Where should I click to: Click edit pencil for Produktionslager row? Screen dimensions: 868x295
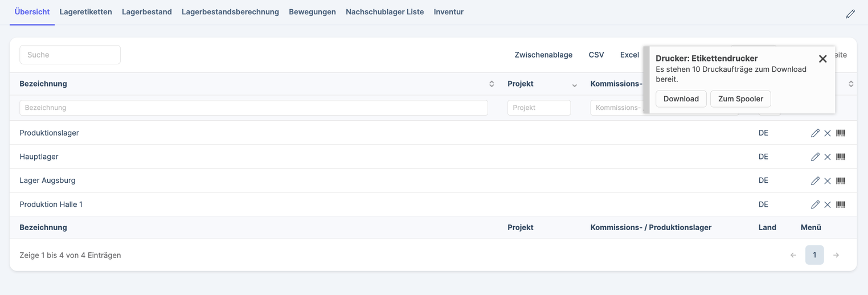pyautogui.click(x=815, y=133)
